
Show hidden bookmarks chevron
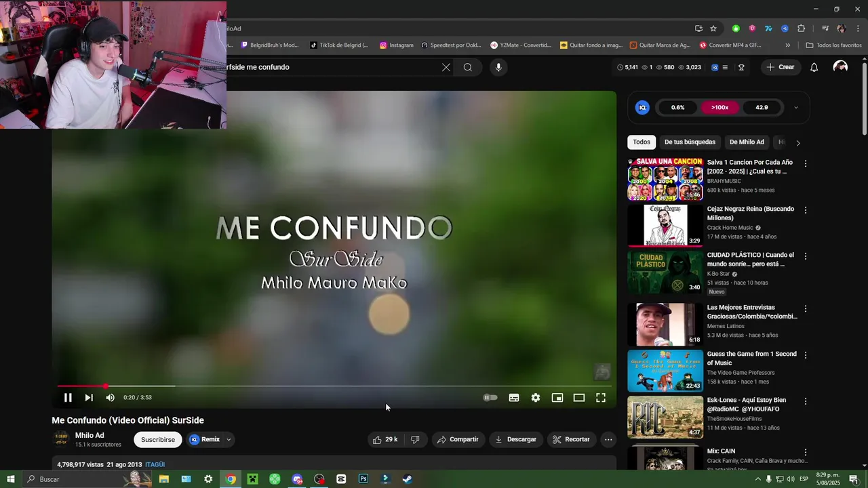tap(787, 45)
